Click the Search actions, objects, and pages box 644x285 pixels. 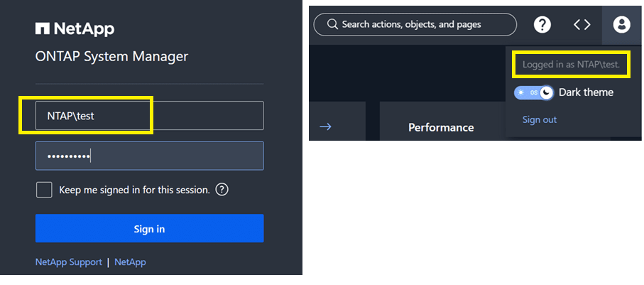[x=415, y=25]
